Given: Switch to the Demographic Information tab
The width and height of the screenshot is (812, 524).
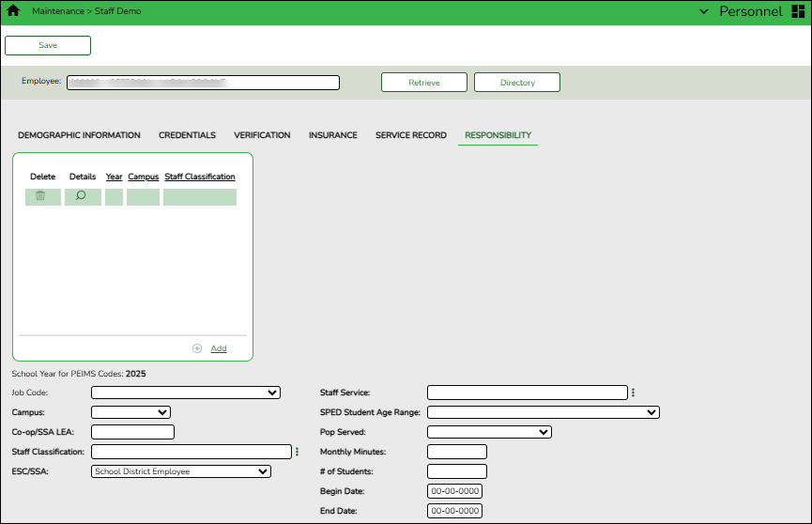Looking at the screenshot, I should (x=79, y=135).
